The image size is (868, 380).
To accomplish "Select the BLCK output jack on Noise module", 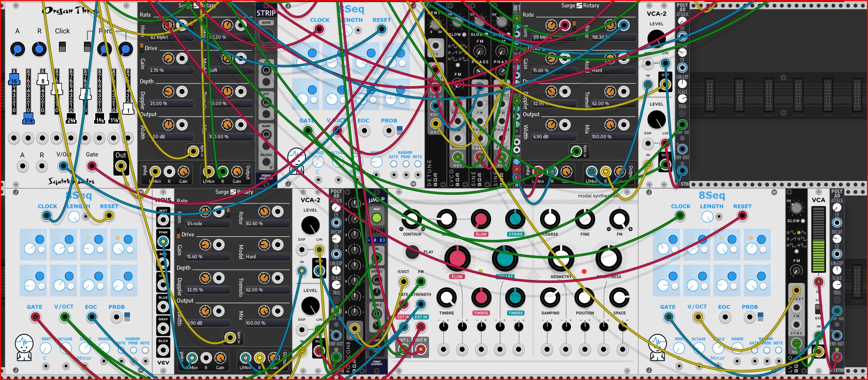I will [x=163, y=350].
